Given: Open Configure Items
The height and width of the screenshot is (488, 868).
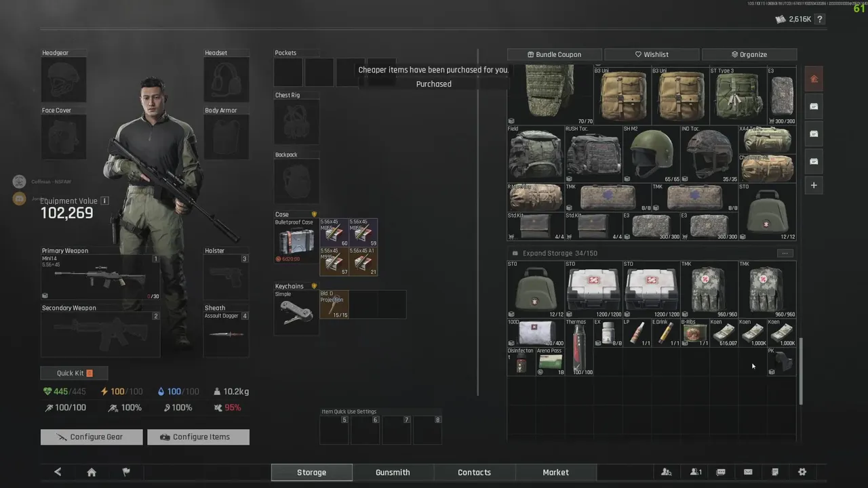Looking at the screenshot, I should [x=198, y=437].
